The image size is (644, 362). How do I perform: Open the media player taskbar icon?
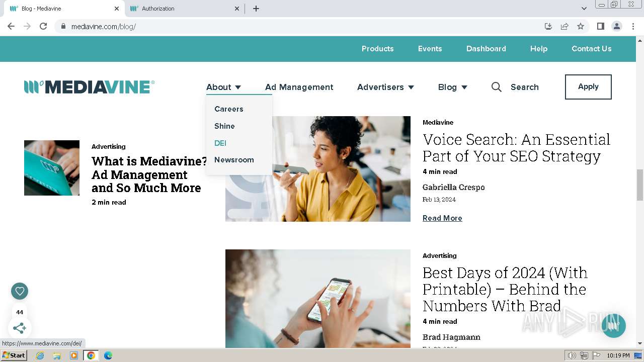click(74, 355)
